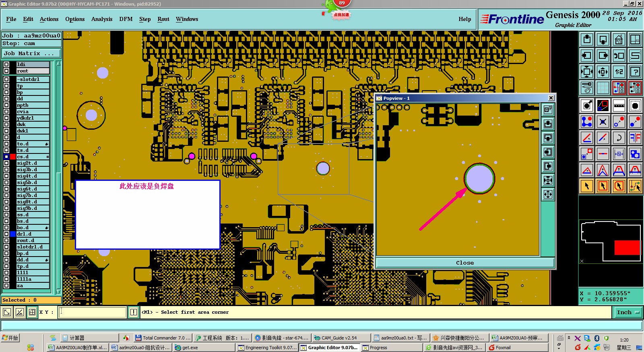Open the Edit menu

tap(28, 19)
